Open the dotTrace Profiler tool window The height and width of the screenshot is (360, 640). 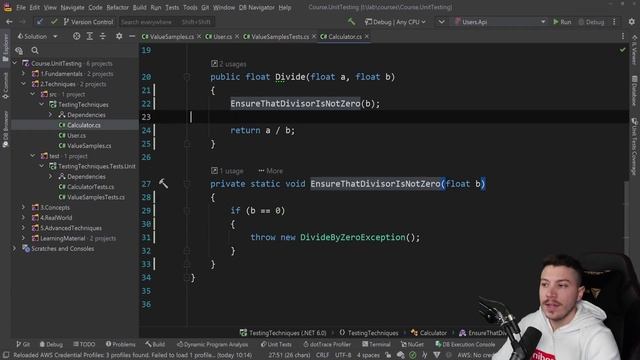[327, 344]
